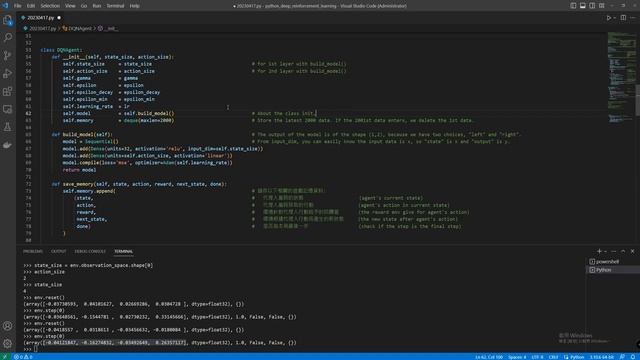Open the terminal launch profile dropdown
The width and height of the screenshot is (640, 360).
pyautogui.click(x=605, y=251)
